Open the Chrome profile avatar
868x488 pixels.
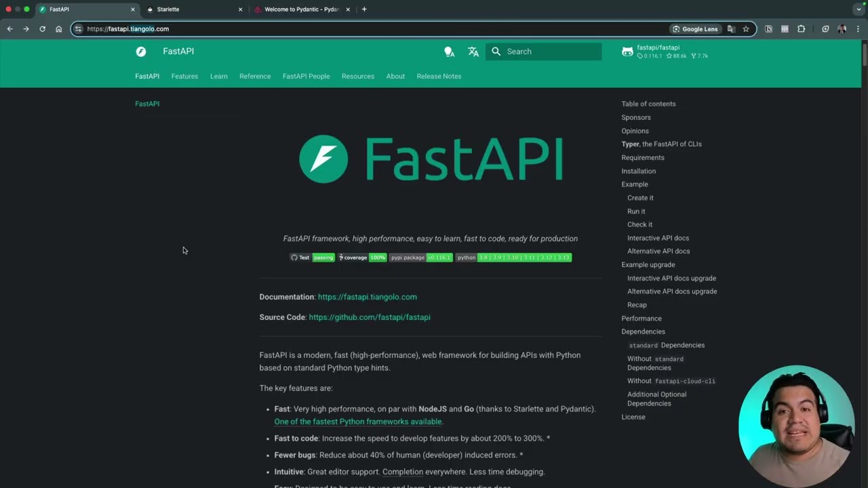pyautogui.click(x=842, y=29)
